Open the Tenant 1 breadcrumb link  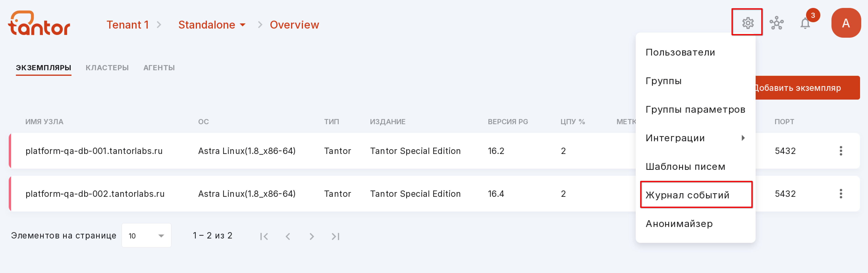127,25
